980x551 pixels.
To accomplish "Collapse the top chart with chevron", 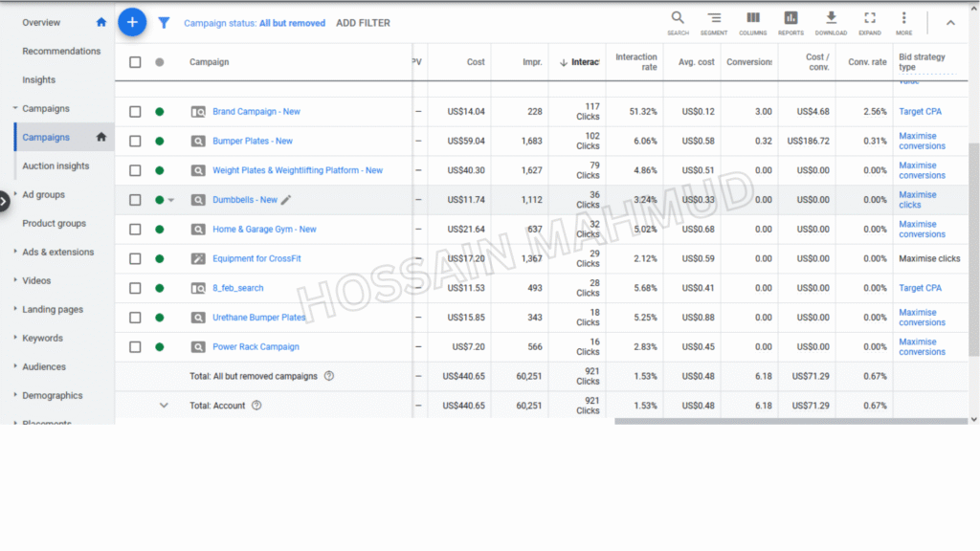I will tap(950, 23).
